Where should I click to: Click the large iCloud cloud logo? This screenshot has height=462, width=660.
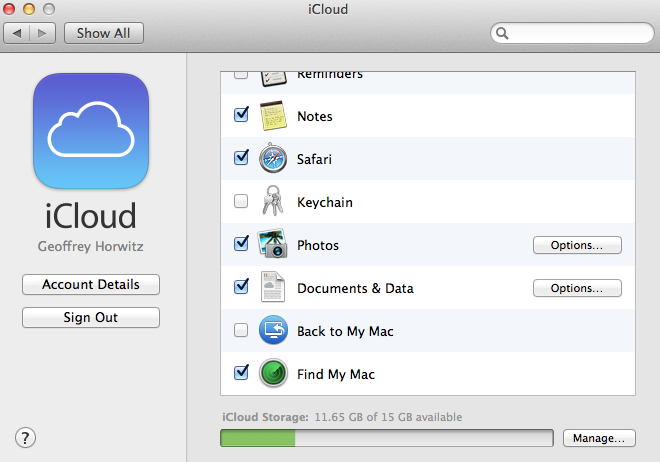pos(91,131)
